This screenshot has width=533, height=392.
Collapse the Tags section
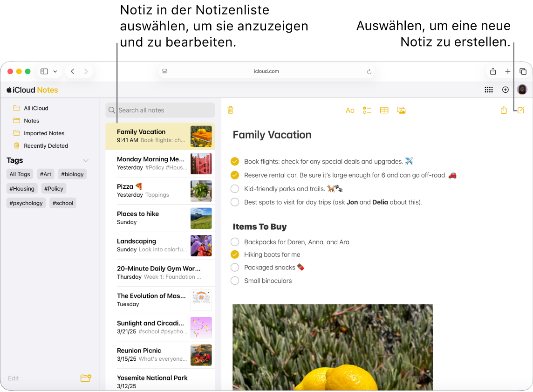[x=86, y=160]
